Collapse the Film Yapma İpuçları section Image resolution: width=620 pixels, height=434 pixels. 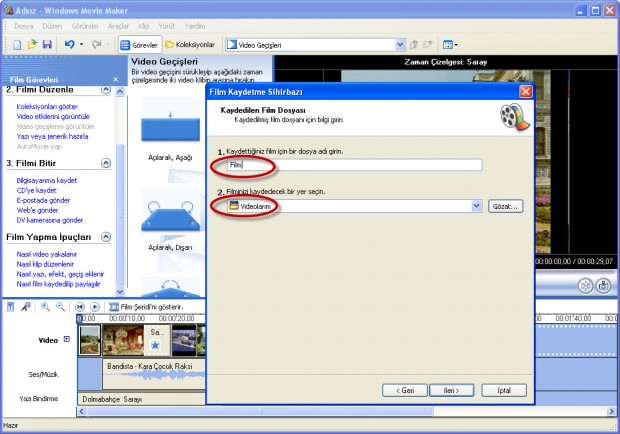(106, 237)
